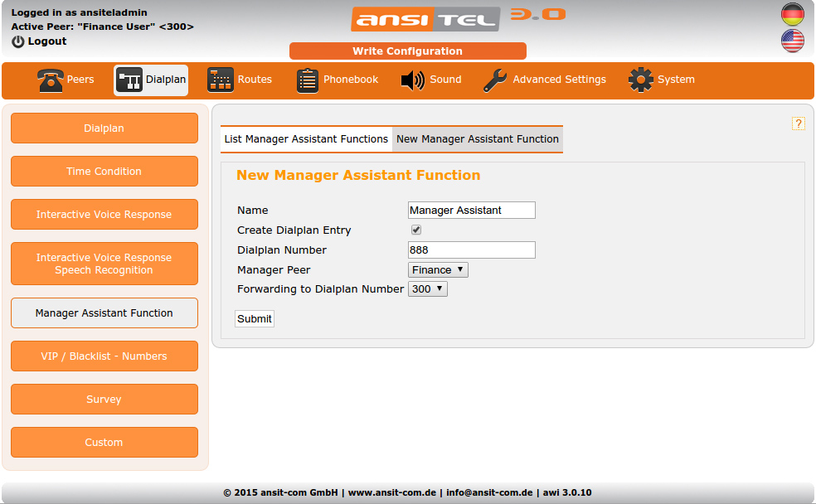Screen dimensions: 816x504
Task: Select the Dialplan keypad icon in navigation
Action: tap(128, 80)
